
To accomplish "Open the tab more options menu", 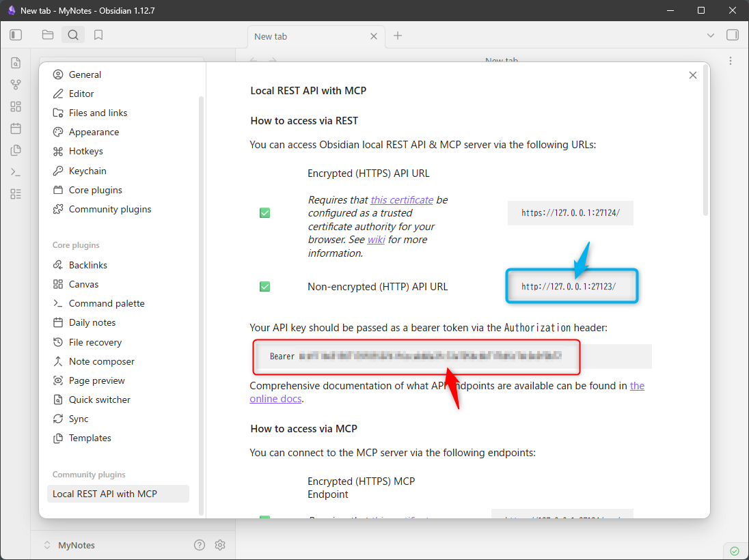I will (x=731, y=61).
